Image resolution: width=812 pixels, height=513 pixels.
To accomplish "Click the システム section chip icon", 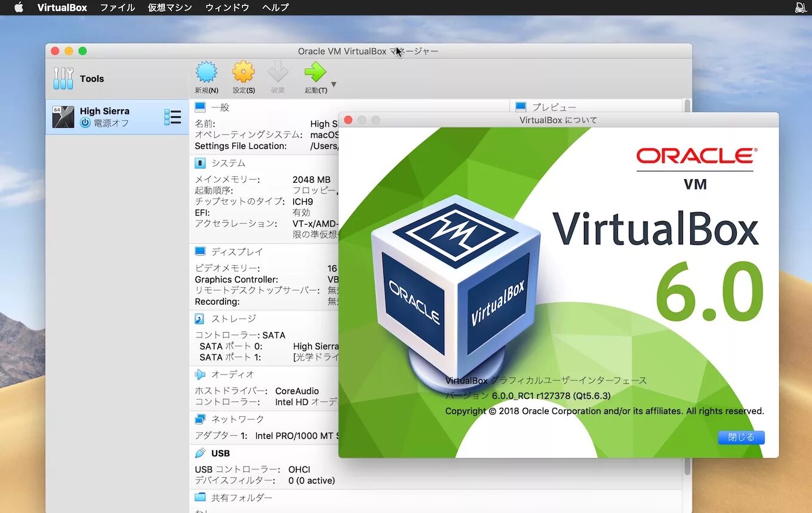I will pyautogui.click(x=200, y=163).
